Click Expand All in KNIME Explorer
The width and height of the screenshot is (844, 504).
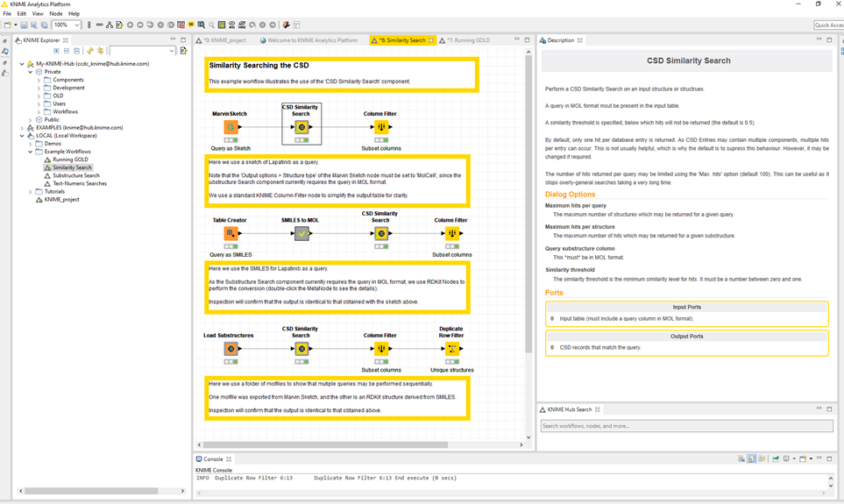(57, 51)
